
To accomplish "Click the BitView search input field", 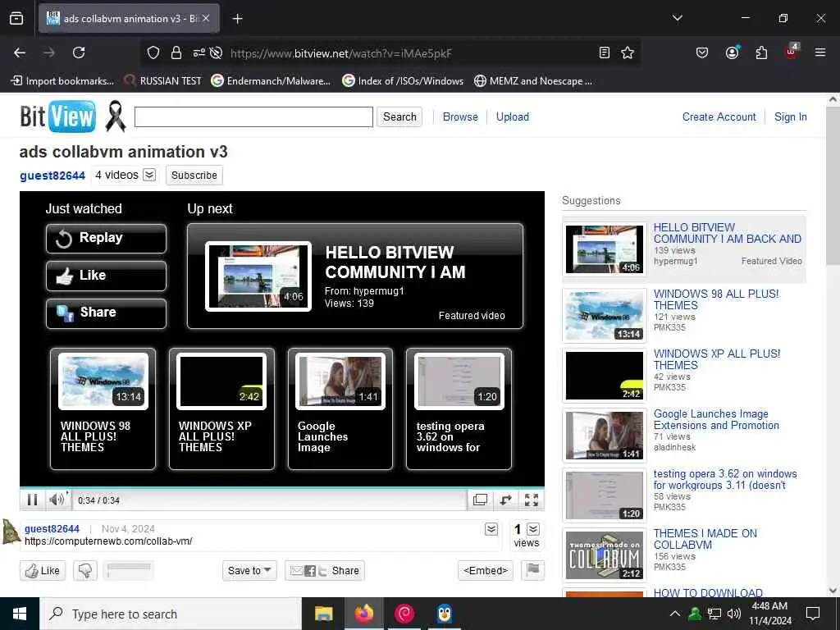I will coord(253,116).
